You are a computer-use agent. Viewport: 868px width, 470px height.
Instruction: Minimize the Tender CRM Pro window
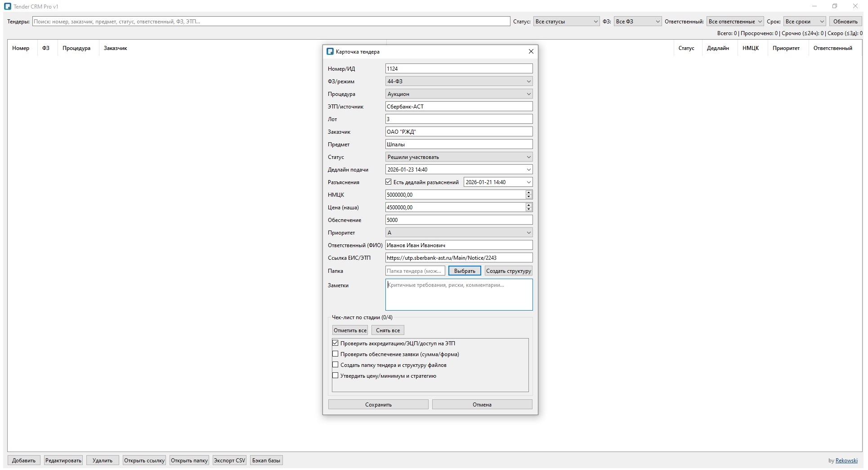814,6
